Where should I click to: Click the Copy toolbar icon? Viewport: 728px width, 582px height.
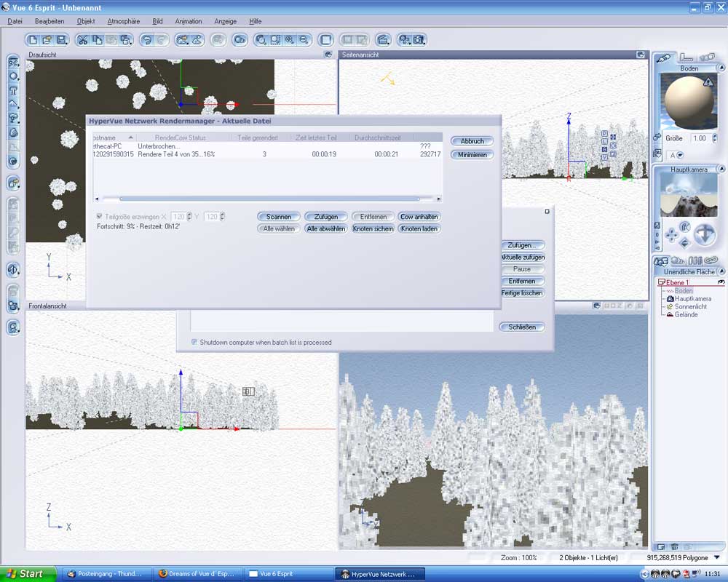[97, 41]
